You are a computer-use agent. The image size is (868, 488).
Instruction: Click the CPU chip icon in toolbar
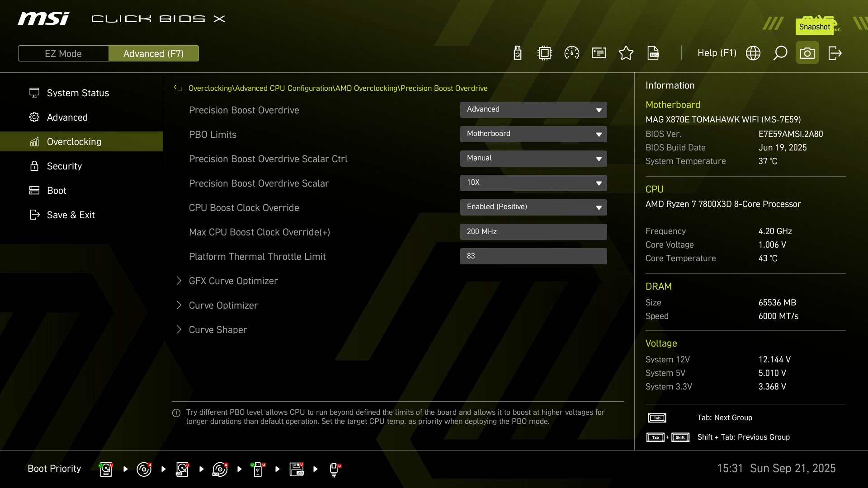point(545,53)
